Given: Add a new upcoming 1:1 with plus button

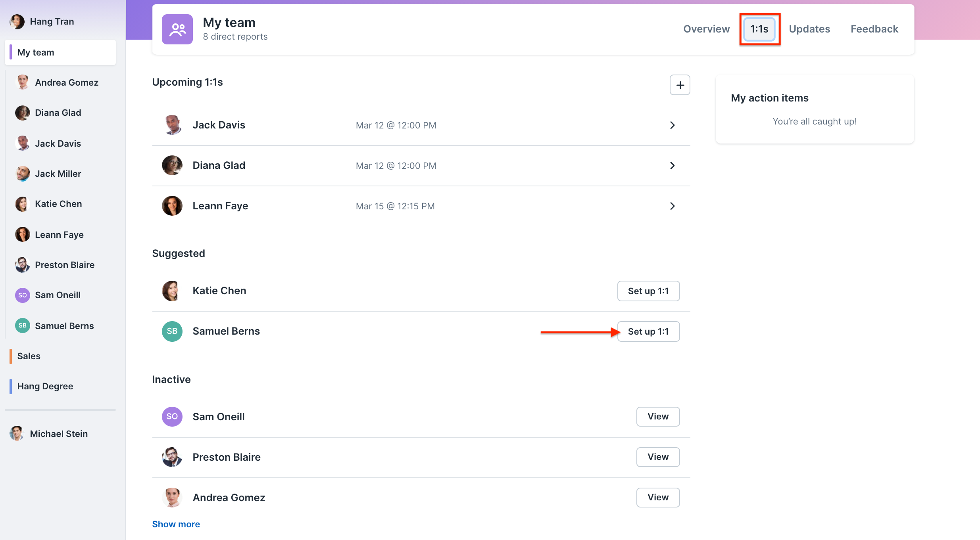Looking at the screenshot, I should pos(680,85).
